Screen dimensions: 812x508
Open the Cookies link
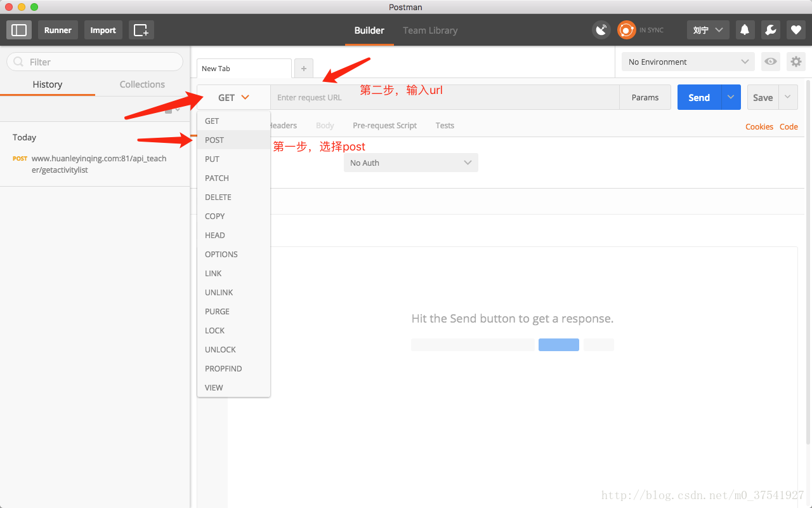[x=759, y=127]
